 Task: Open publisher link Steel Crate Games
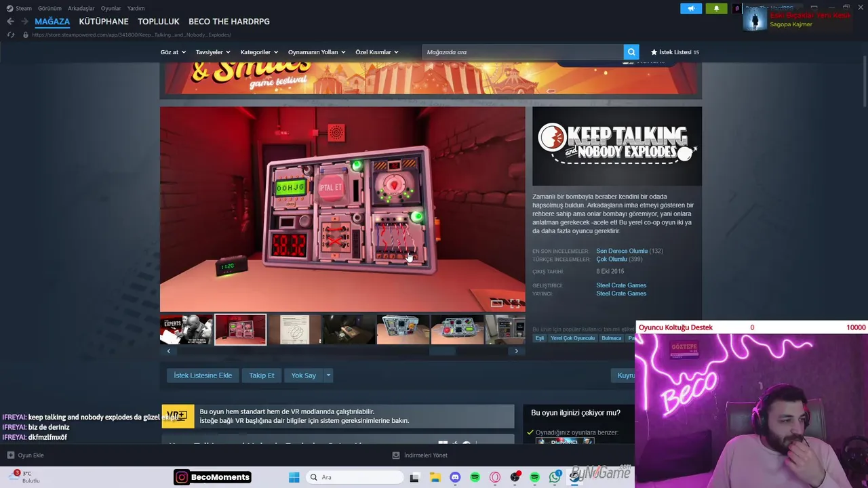pos(621,293)
